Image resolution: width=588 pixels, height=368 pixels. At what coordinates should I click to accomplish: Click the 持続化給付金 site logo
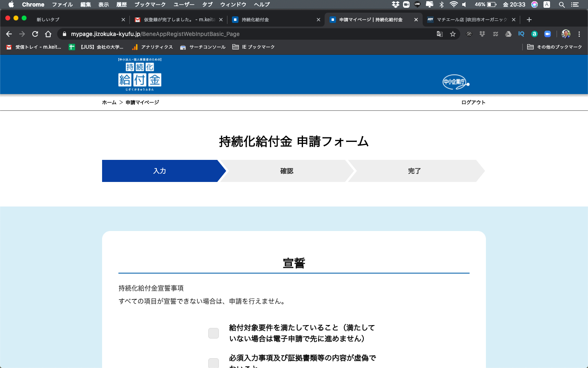pos(140,75)
